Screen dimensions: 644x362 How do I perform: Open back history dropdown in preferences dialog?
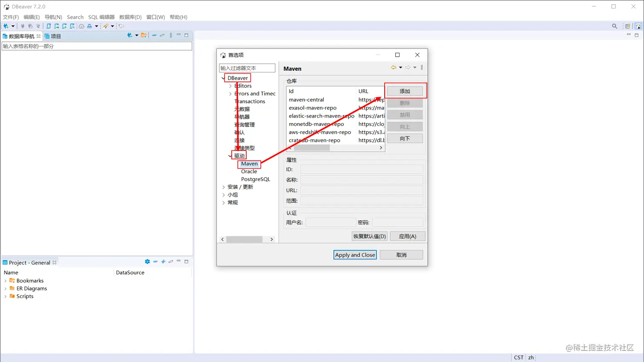tap(400, 67)
